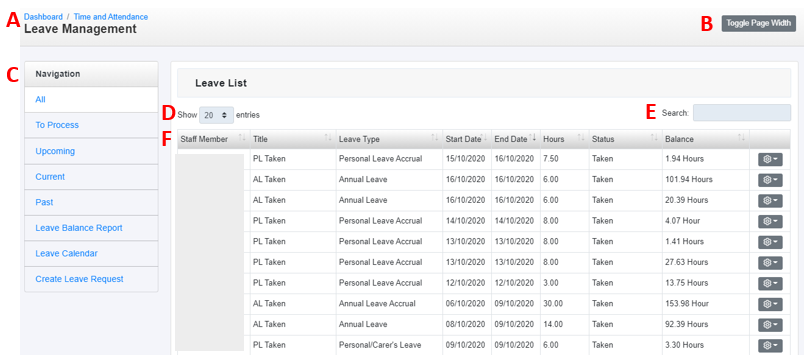Open the gear action menu for the 3.30 Hours row
Screen dimensions: 810x363
point(770,345)
